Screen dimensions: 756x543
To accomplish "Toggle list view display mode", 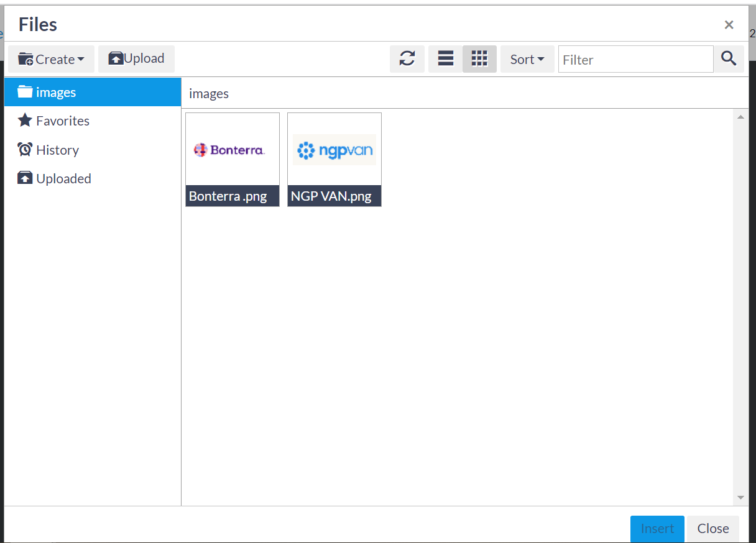I will [445, 58].
